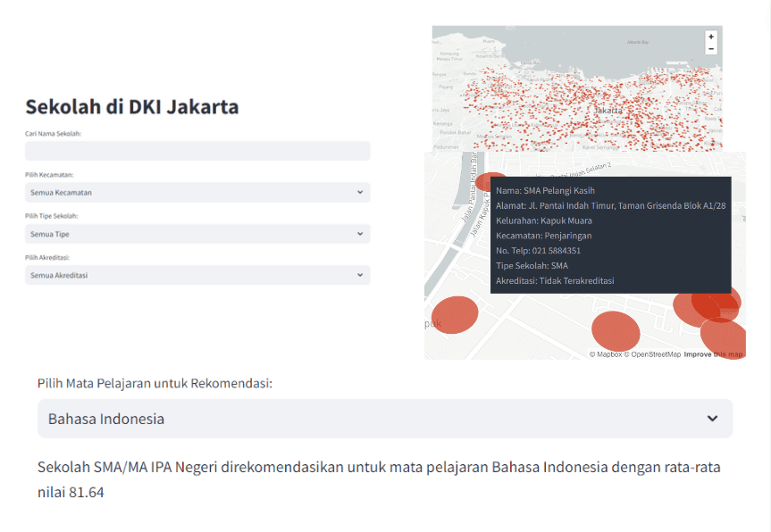Image resolution: width=771 pixels, height=532 pixels.
Task: Click the map zoom-in plus icon
Action: click(711, 37)
